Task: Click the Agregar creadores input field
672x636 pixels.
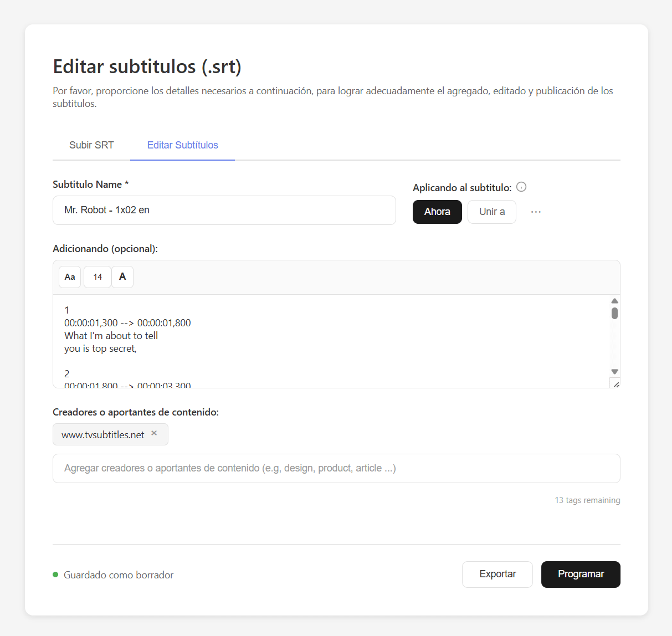Action: [x=336, y=468]
